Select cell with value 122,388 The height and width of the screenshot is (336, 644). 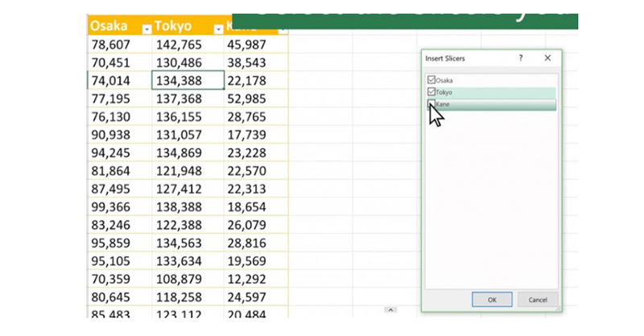(x=188, y=226)
